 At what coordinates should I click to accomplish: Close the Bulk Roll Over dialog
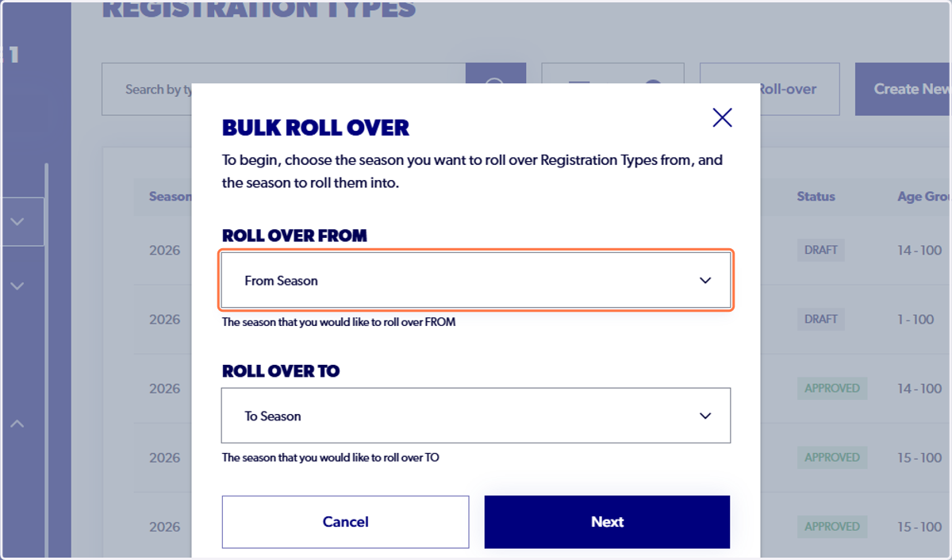pyautogui.click(x=722, y=118)
